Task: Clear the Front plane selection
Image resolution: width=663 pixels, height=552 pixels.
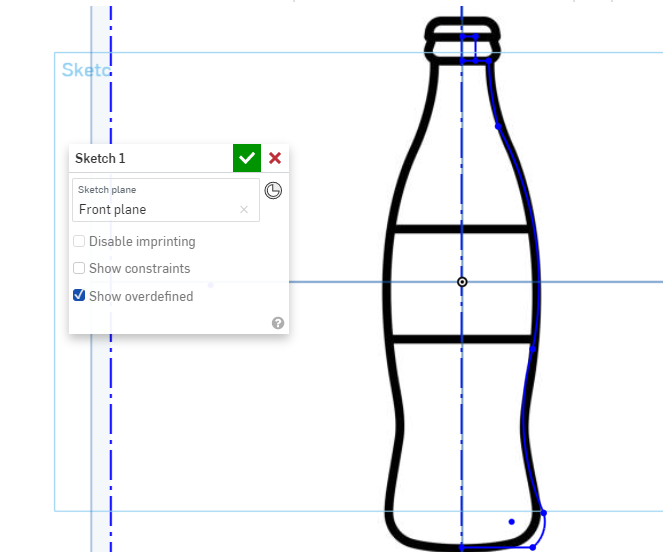Action: tap(244, 209)
